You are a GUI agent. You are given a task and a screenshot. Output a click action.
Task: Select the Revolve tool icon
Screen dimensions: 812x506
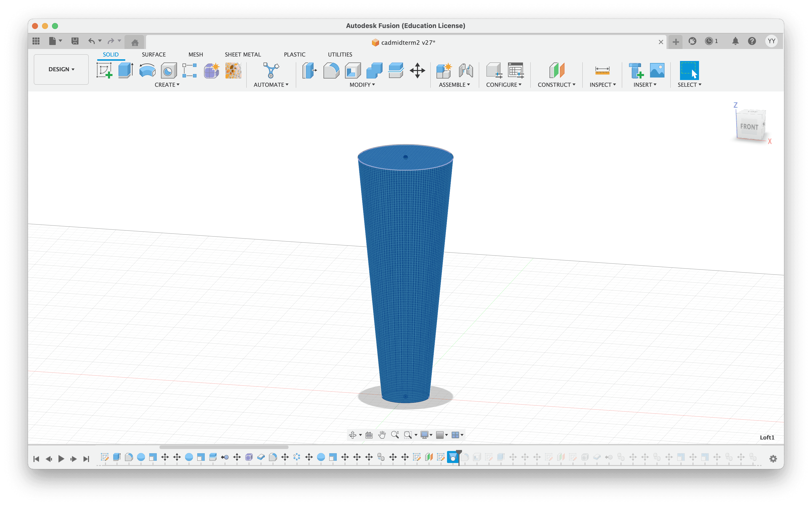147,70
